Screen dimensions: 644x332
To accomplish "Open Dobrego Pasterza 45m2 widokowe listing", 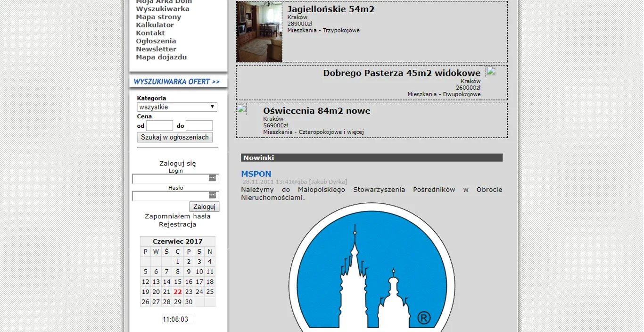I will coord(402,73).
